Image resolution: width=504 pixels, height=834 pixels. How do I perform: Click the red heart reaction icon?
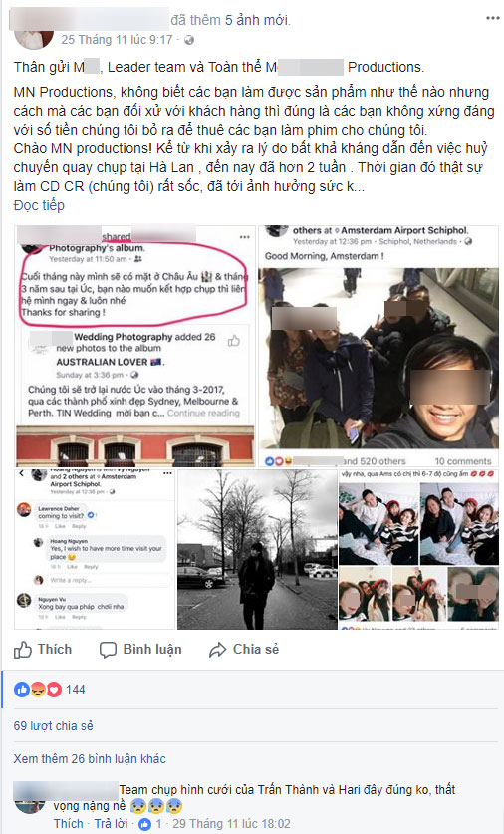(x=54, y=690)
